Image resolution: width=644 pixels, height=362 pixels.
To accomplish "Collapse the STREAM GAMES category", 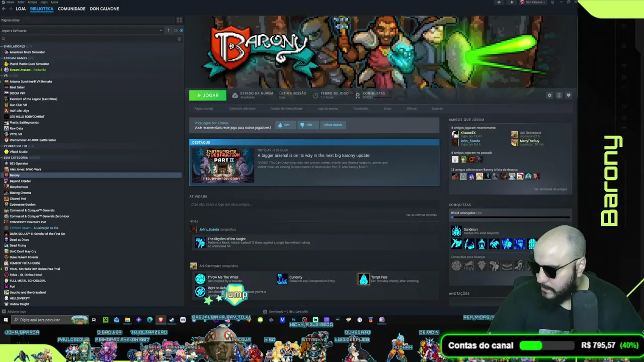I will pyautogui.click(x=2, y=58).
